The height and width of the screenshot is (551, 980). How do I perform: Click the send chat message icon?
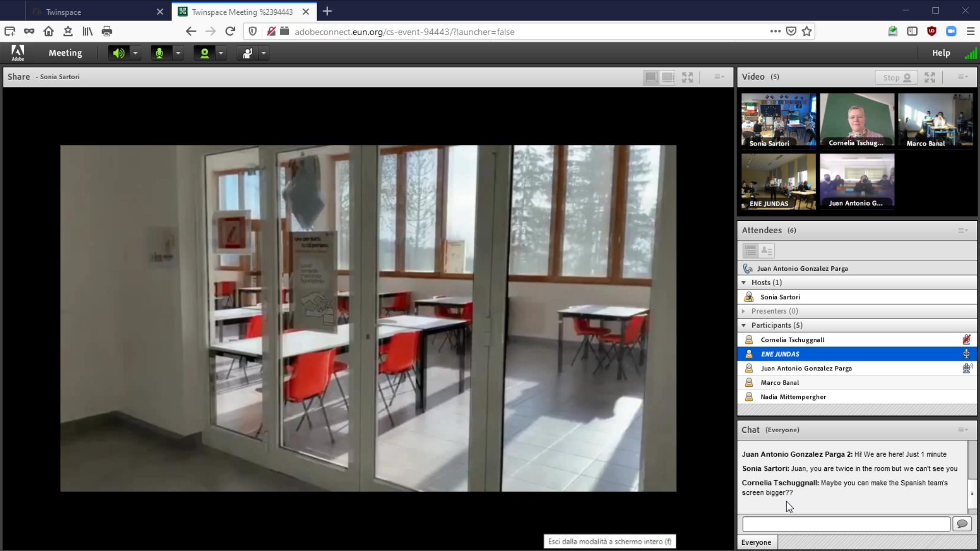(962, 524)
